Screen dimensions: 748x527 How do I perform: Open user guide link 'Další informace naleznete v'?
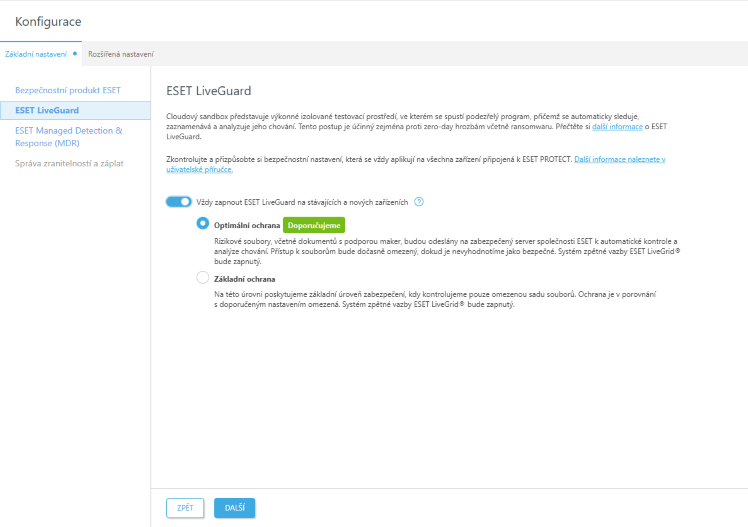coord(620,159)
